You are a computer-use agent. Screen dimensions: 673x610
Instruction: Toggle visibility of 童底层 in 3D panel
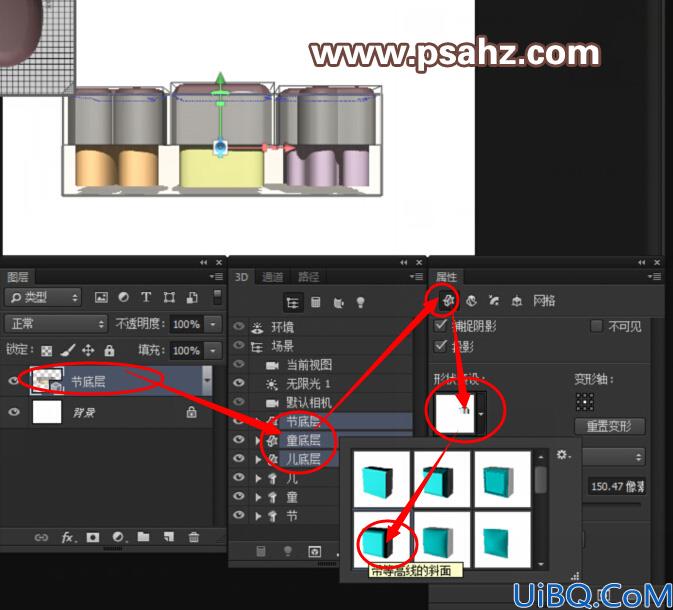point(239,439)
